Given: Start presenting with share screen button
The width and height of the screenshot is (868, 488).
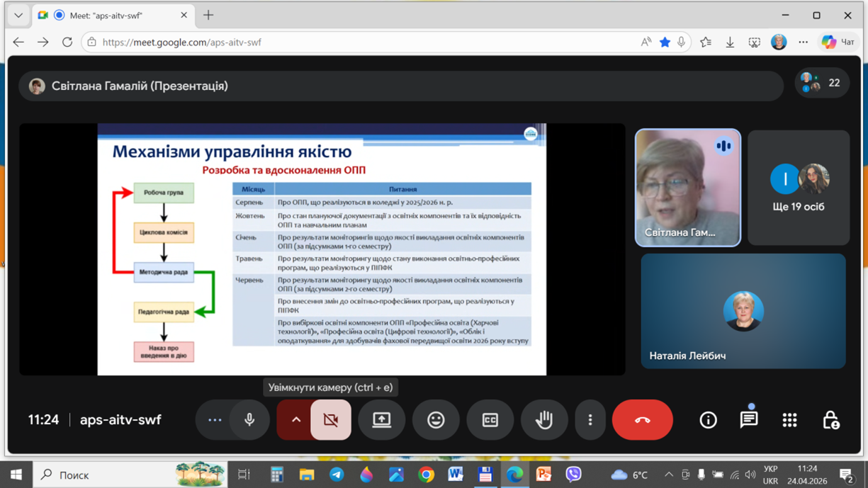Looking at the screenshot, I should click(x=382, y=420).
